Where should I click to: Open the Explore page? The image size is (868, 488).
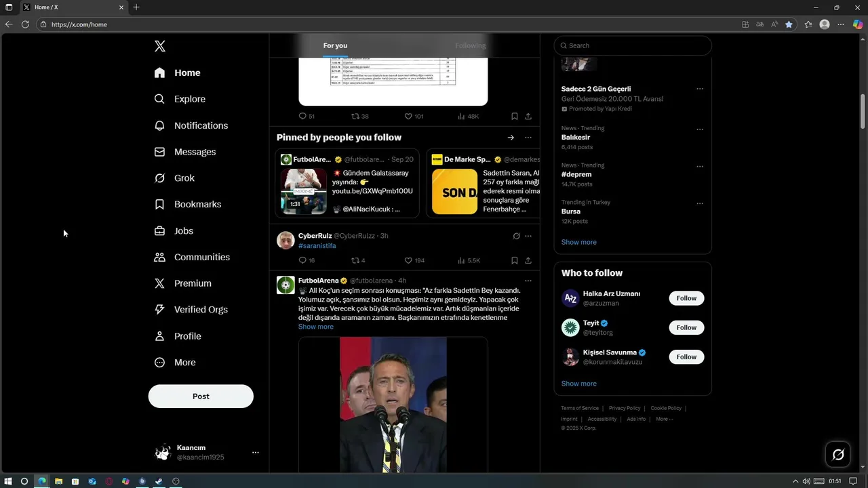point(180,99)
